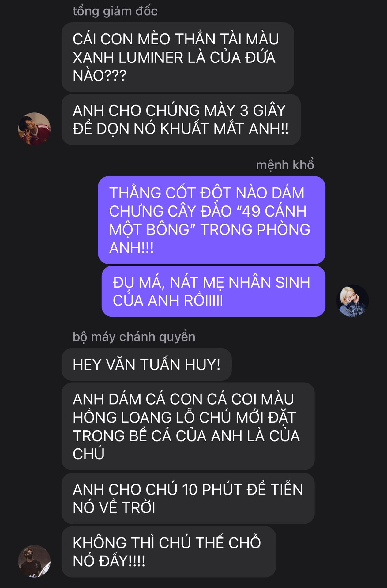Tap the HEY VĂN TUẤN HUY! message

(146, 365)
